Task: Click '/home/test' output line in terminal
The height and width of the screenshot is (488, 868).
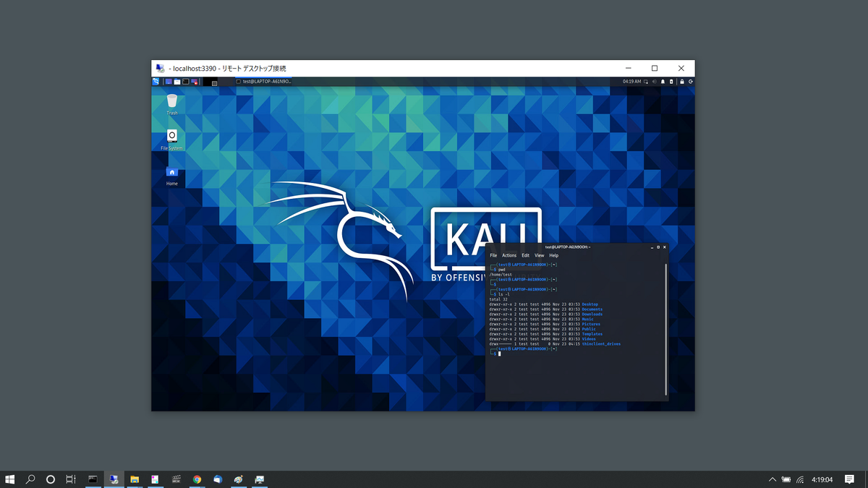Action: (x=501, y=275)
